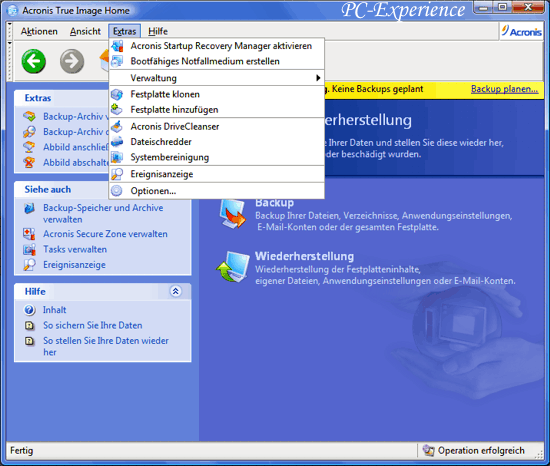
Task: Click the Backup planen... link
Action: [x=504, y=89]
